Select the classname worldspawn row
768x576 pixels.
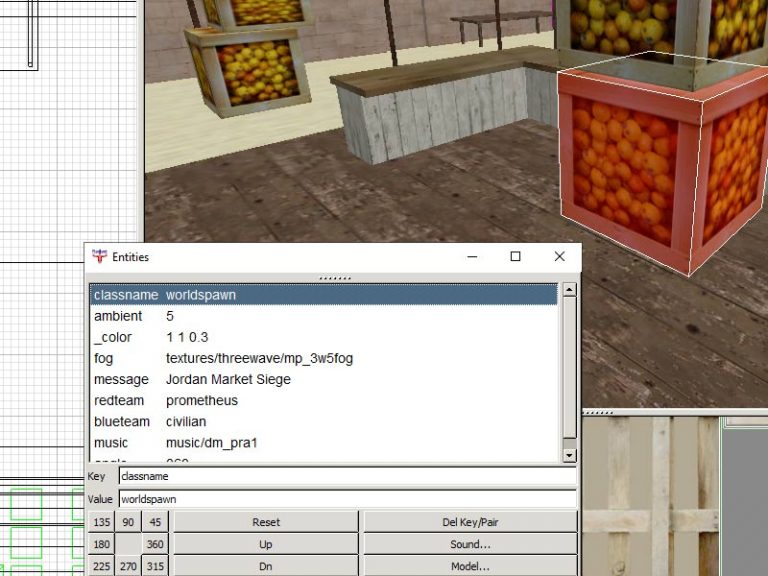click(x=322, y=295)
